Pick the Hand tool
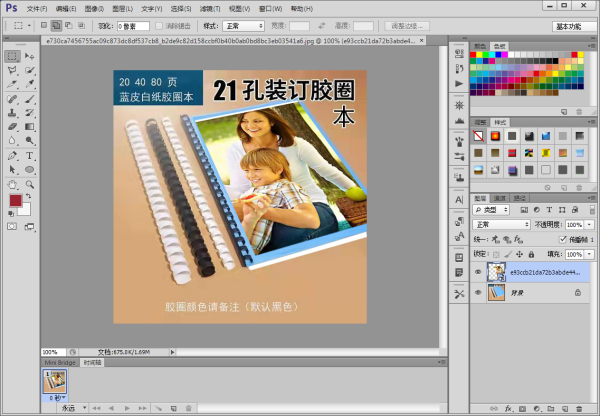 (12, 184)
